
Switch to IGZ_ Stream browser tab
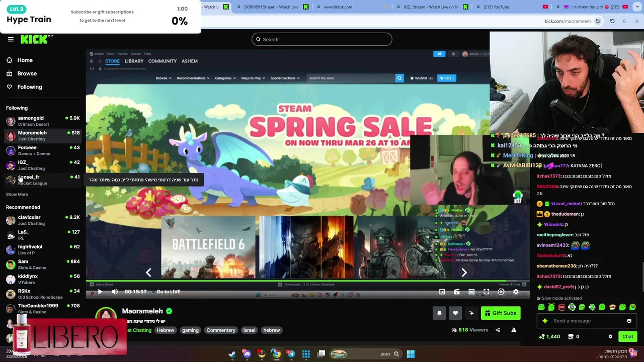431,7
